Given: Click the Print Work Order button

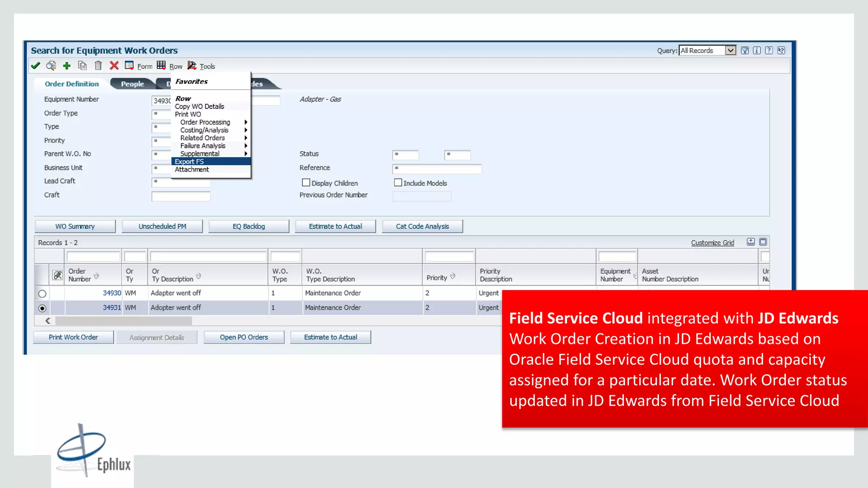Looking at the screenshot, I should point(73,337).
